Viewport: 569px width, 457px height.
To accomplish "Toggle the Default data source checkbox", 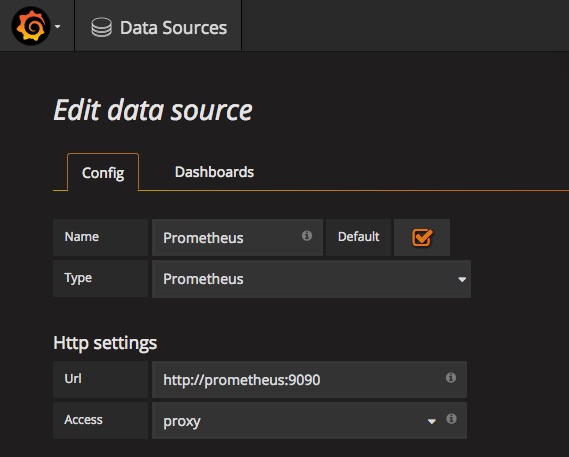I will 422,238.
